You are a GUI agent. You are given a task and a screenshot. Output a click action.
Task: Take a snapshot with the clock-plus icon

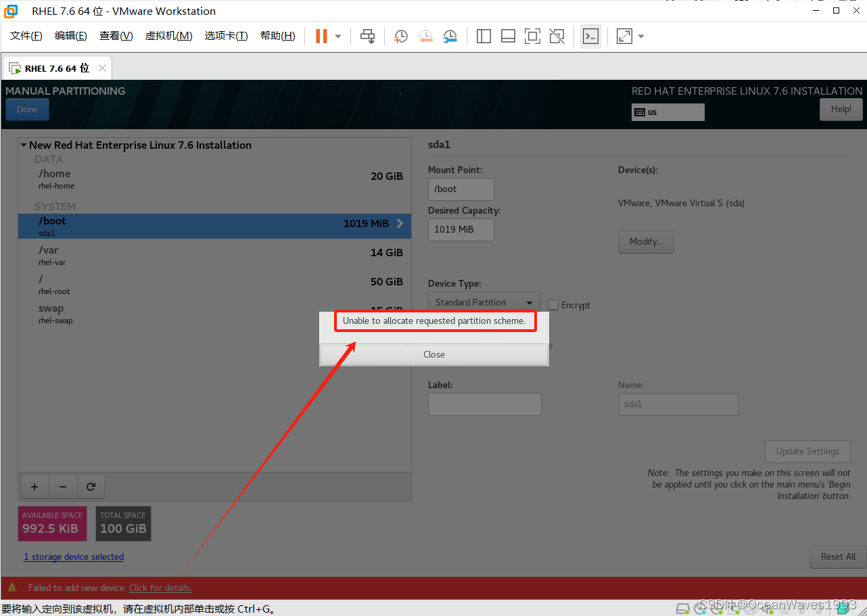tap(401, 37)
